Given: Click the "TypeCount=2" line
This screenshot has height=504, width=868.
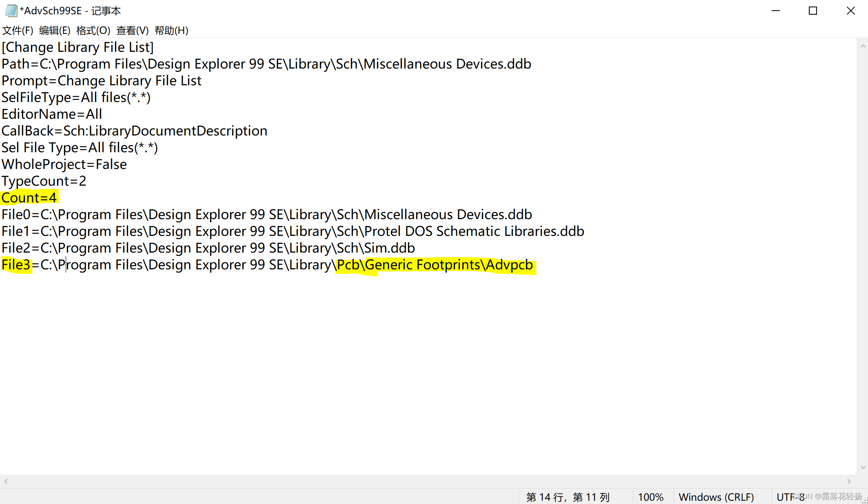Looking at the screenshot, I should coord(44,181).
